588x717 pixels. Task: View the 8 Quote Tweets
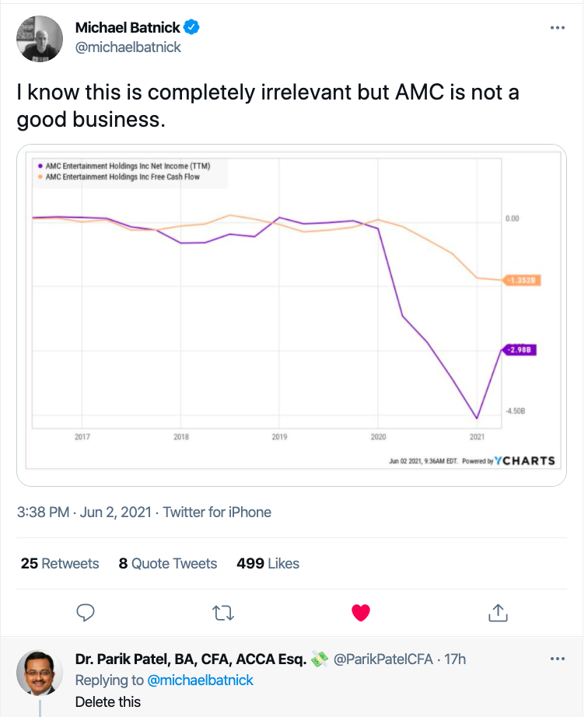[x=168, y=563]
